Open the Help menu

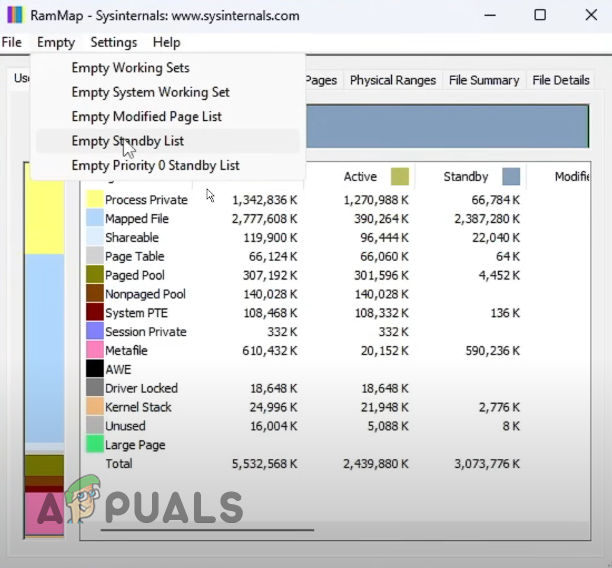167,42
